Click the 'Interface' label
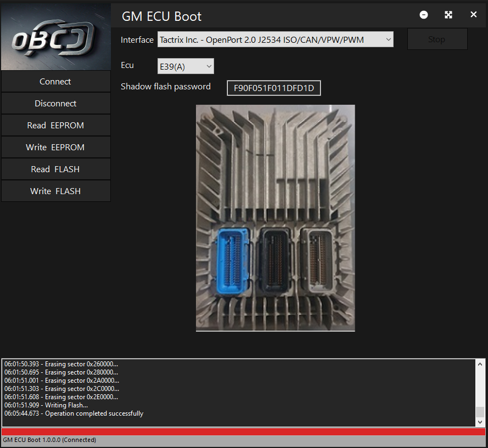 137,40
